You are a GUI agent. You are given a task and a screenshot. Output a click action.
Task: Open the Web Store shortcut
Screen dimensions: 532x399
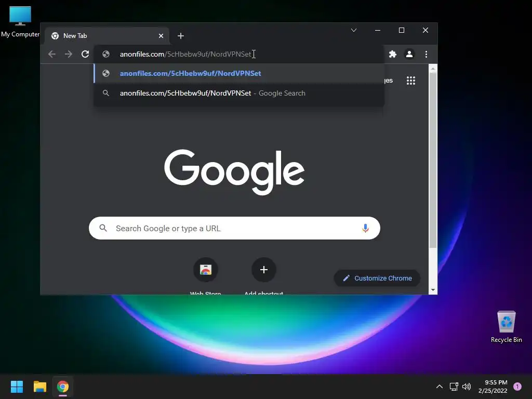point(206,270)
